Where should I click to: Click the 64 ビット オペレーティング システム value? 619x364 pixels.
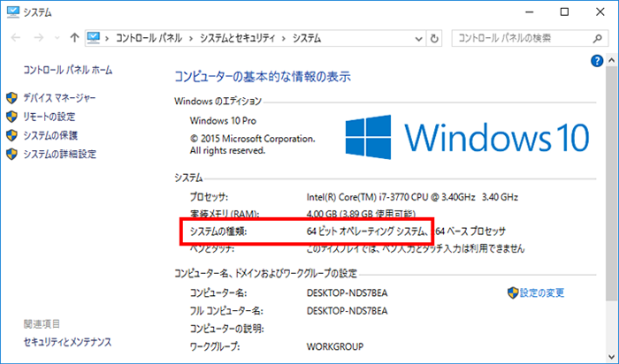[x=367, y=231]
